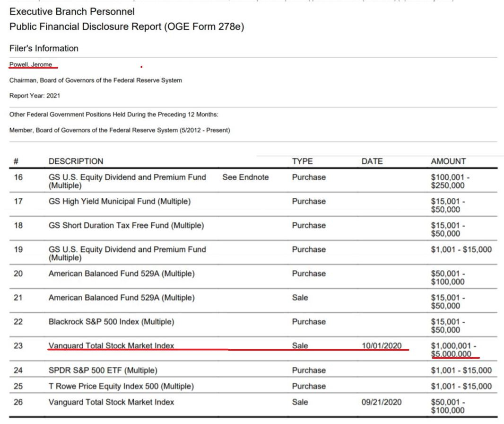Click "GS High Yield Municipal Fund (Multiple)"
504x424 pixels.
[x=120, y=202]
